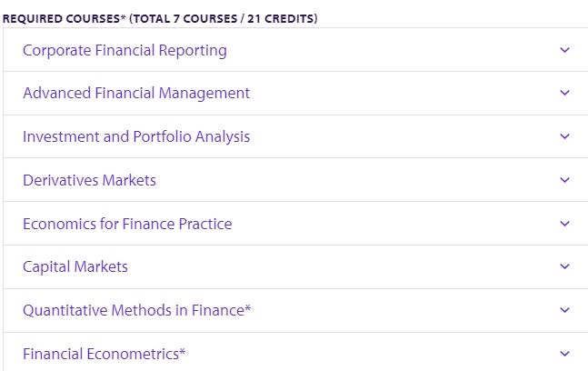The height and width of the screenshot is (371, 588).
Task: Click the Derivatives Markets course title
Action: coord(89,180)
